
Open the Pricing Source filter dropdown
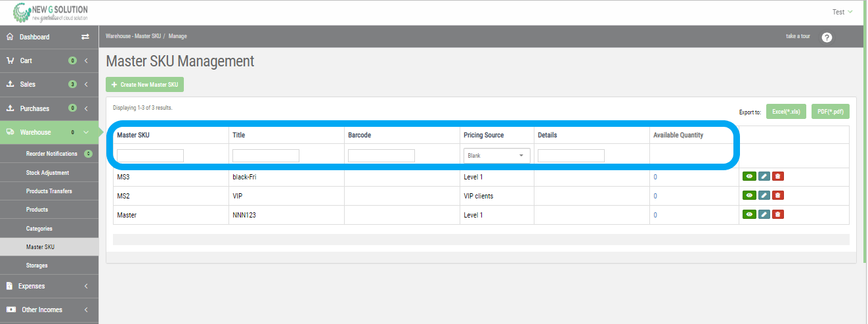496,156
